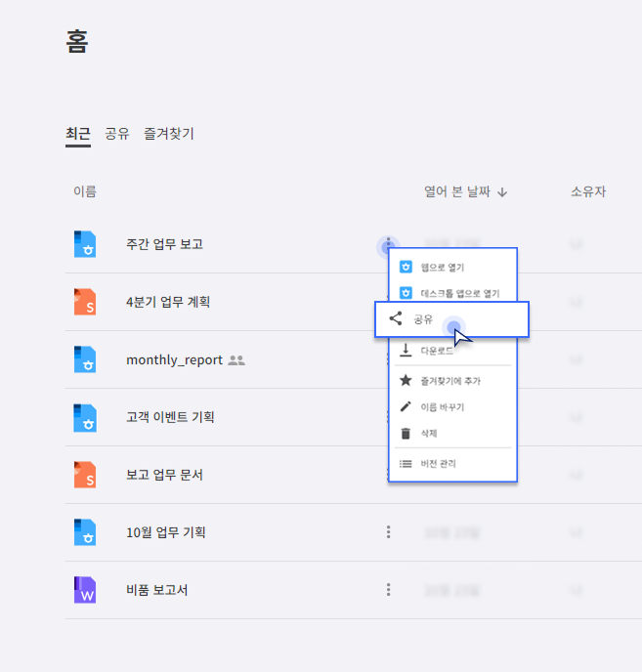Switch to the 최근 tab
This screenshot has width=642, height=672.
(x=78, y=134)
